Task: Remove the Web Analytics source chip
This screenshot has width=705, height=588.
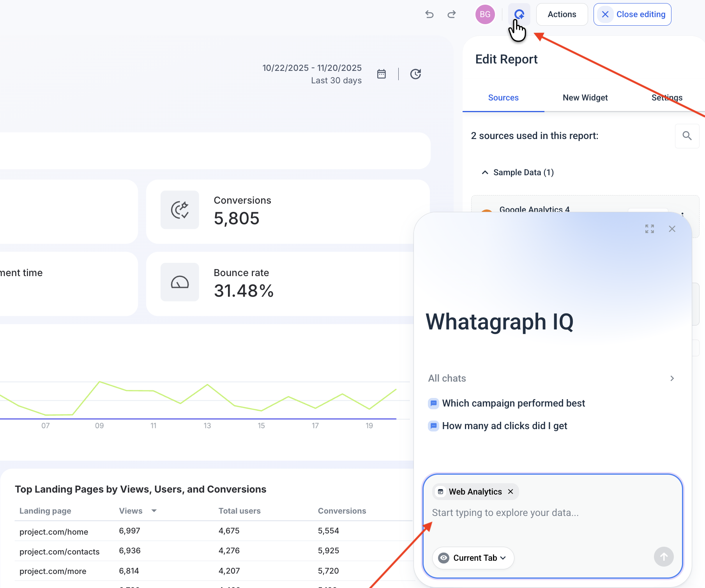Action: pyautogui.click(x=511, y=491)
